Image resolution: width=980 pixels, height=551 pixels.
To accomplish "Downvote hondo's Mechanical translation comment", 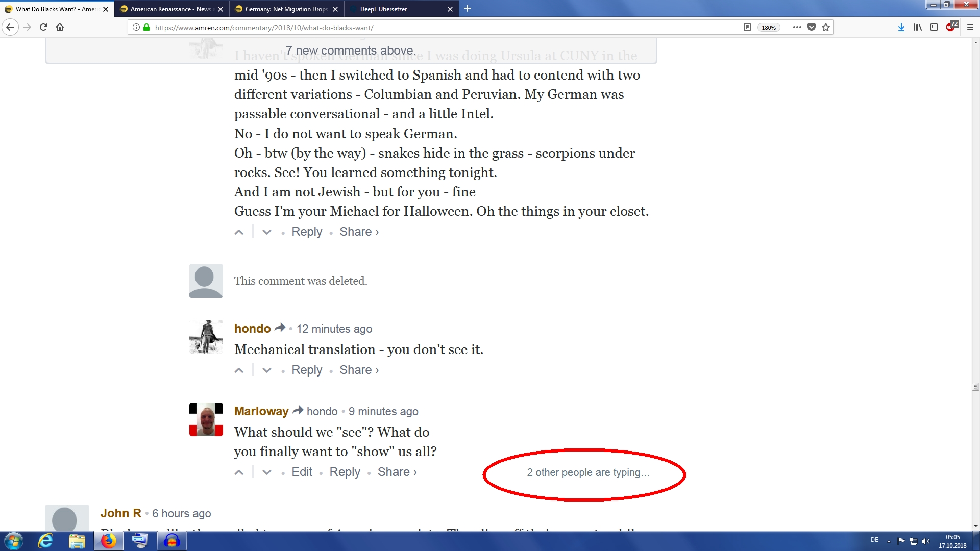I will pos(266,370).
